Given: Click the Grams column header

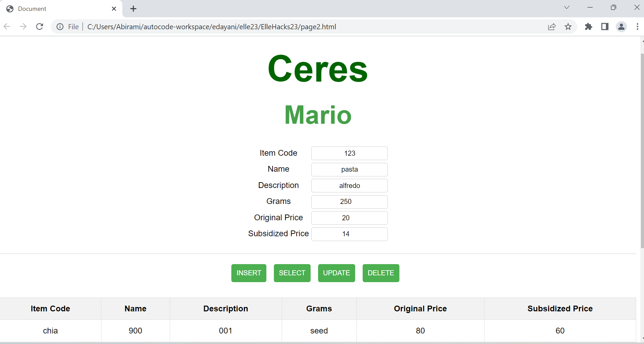Looking at the screenshot, I should (319, 309).
